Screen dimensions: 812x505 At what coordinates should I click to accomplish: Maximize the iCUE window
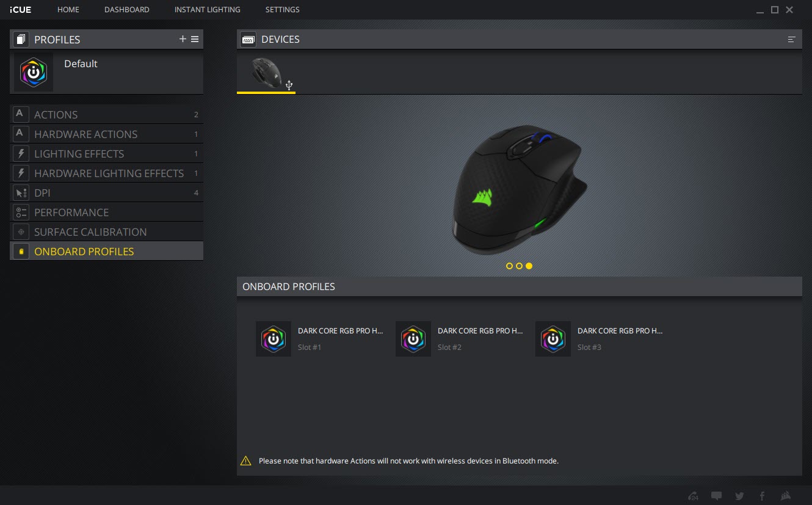point(775,10)
